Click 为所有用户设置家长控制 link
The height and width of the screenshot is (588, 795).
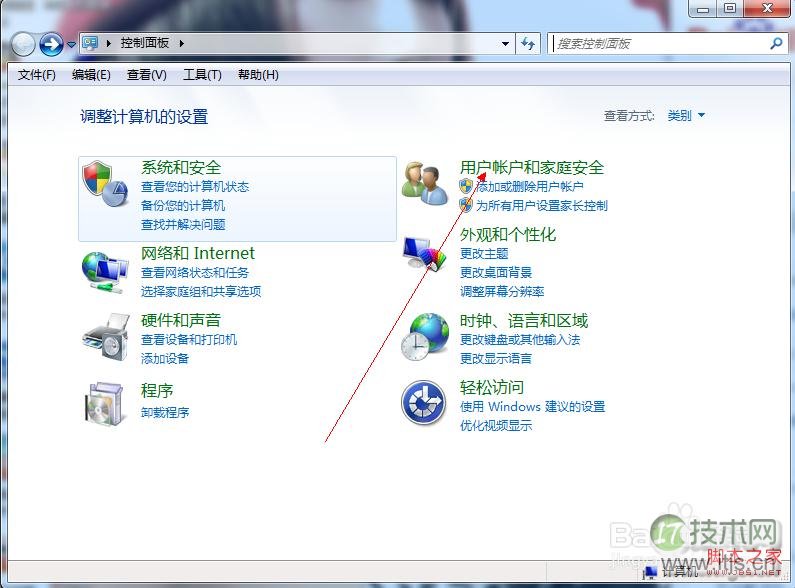[x=541, y=205]
